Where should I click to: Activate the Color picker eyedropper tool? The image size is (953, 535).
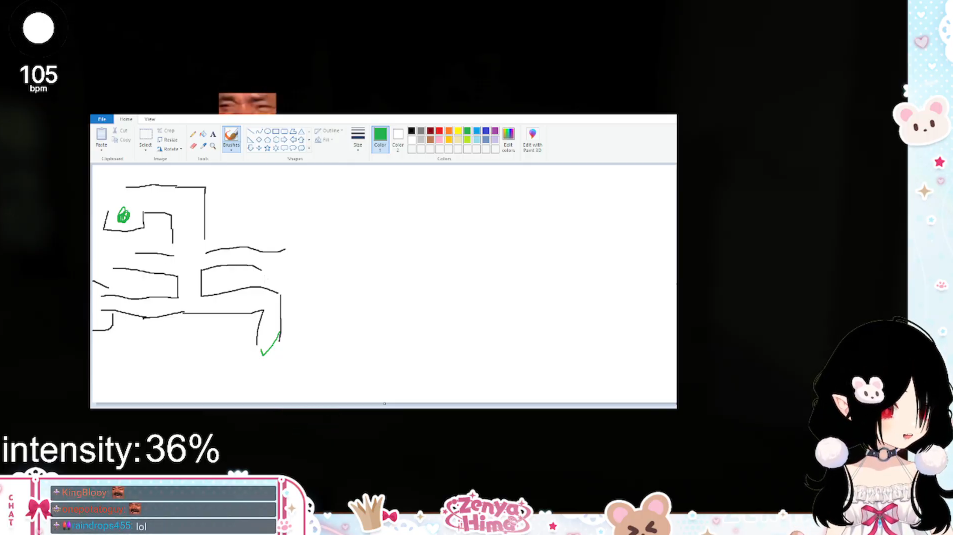click(203, 146)
